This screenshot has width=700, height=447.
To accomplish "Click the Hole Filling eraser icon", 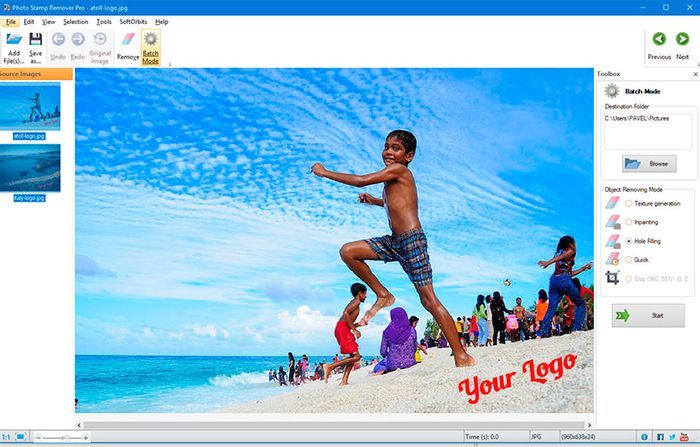I will pyautogui.click(x=612, y=241).
